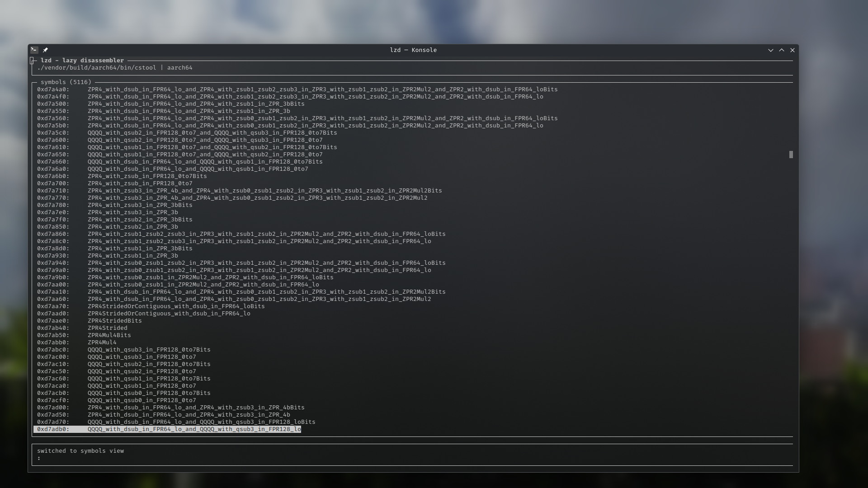
Task: Click the ZPR4Mul4Bits symbol line
Action: [109, 335]
